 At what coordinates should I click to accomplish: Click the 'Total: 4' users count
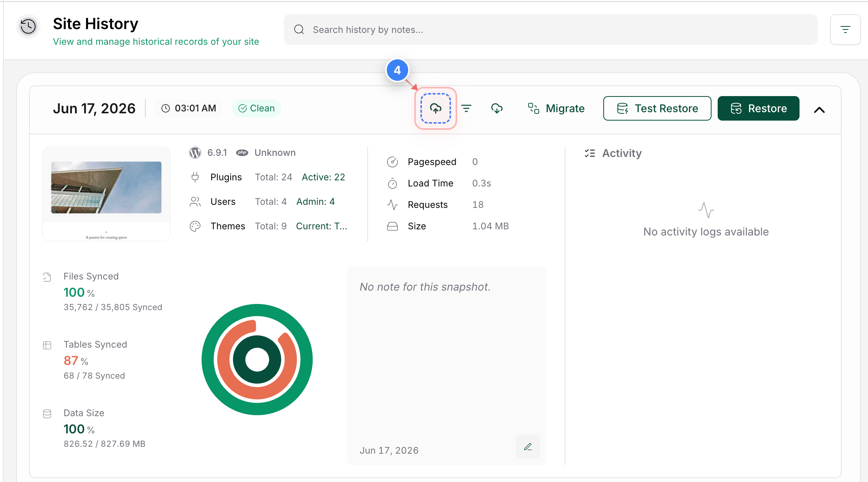point(271,202)
